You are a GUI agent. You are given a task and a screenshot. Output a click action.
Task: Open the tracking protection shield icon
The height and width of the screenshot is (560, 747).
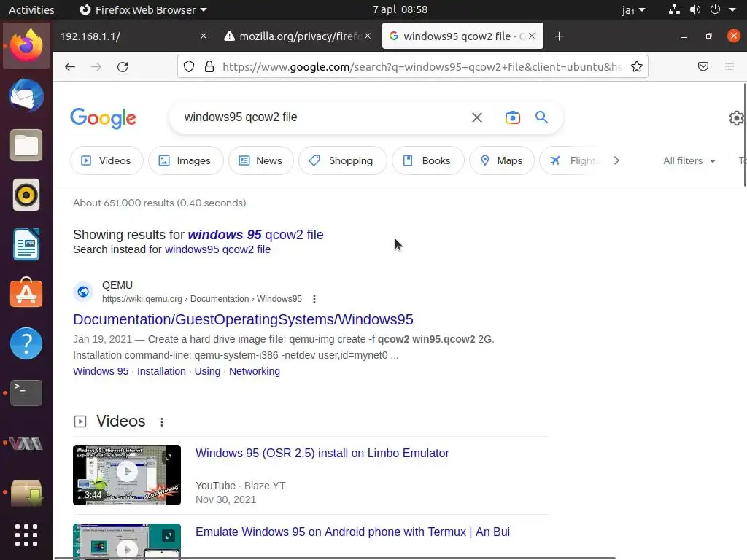point(189,66)
